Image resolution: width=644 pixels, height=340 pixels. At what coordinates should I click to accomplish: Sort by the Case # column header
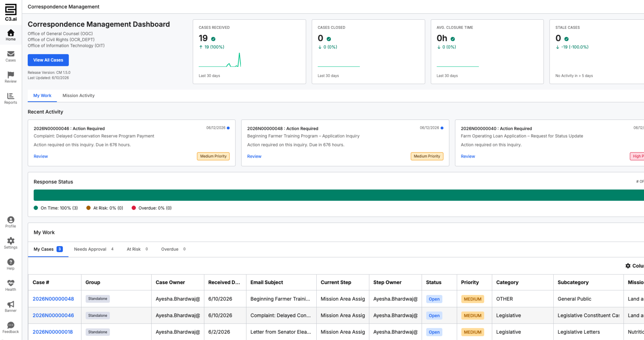(x=55, y=282)
